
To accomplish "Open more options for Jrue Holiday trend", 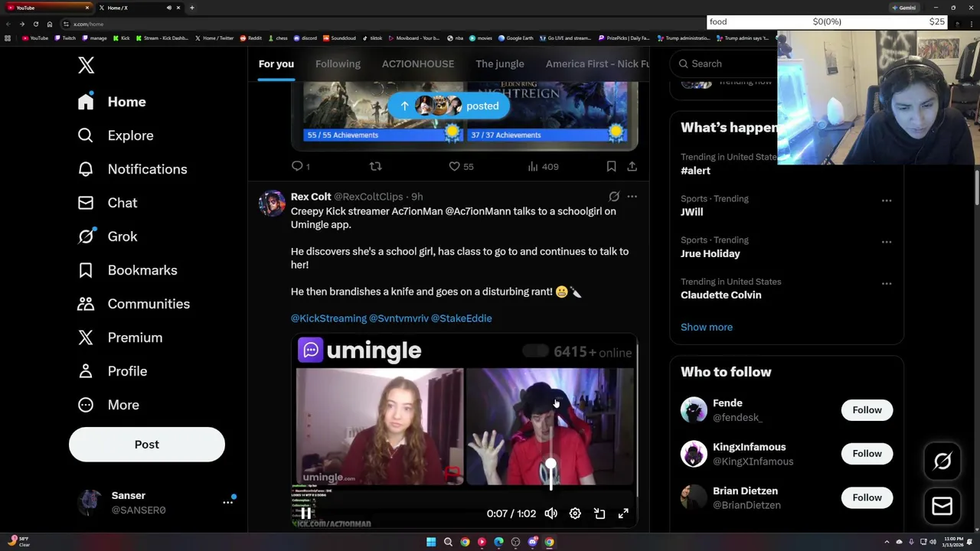I will pos(887,242).
